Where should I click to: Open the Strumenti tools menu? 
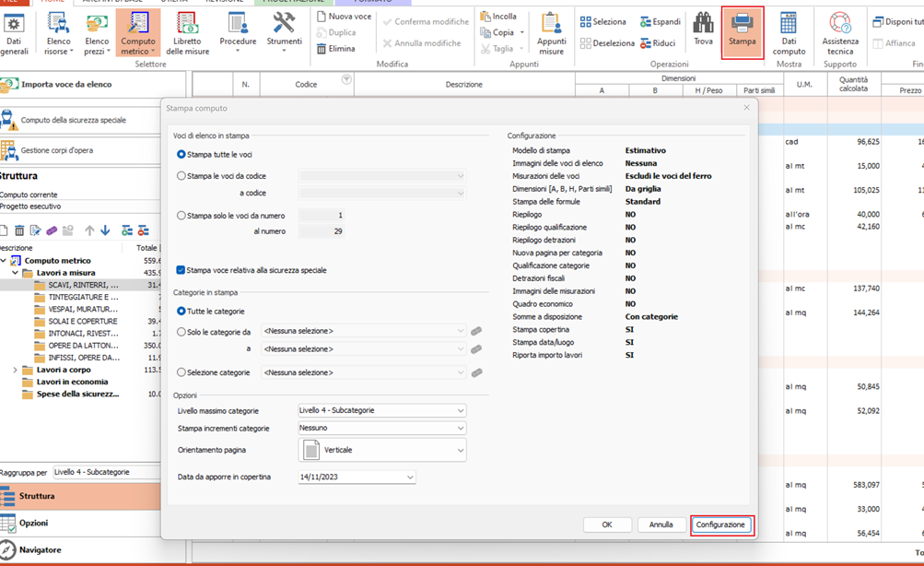click(284, 34)
